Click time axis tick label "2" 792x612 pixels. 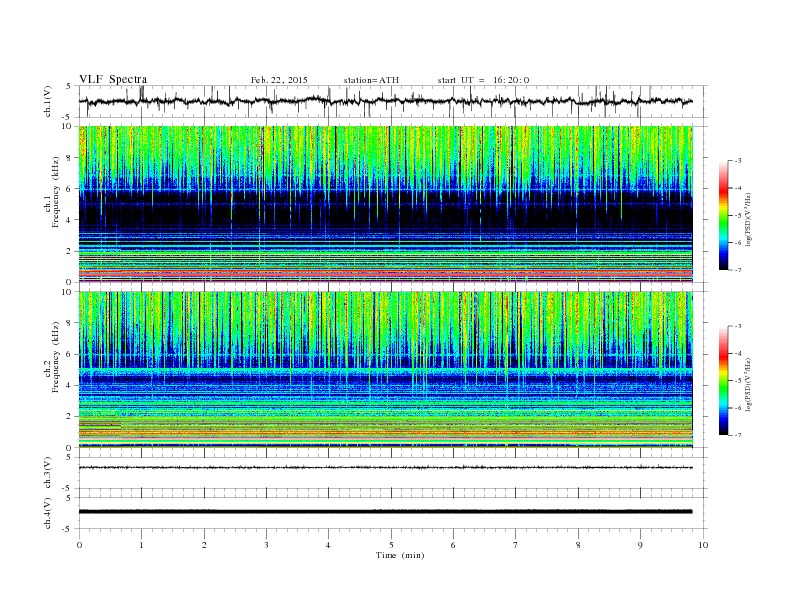(204, 545)
